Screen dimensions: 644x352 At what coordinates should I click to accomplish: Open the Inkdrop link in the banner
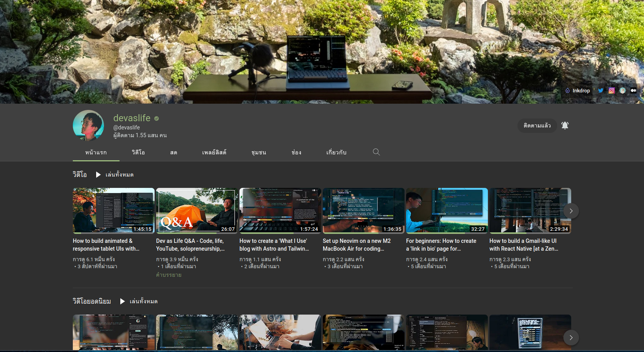(x=577, y=90)
